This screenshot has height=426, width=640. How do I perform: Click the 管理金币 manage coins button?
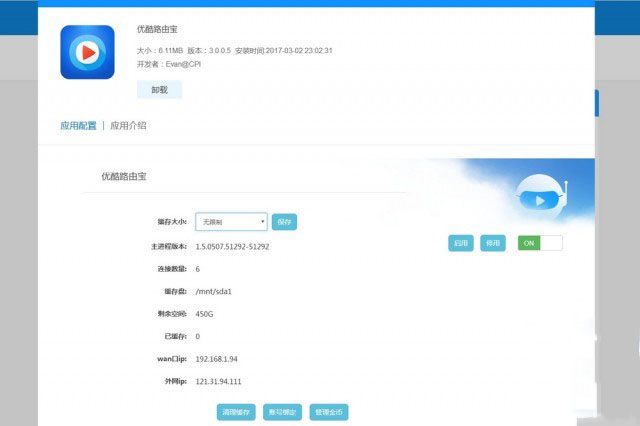coord(329,412)
